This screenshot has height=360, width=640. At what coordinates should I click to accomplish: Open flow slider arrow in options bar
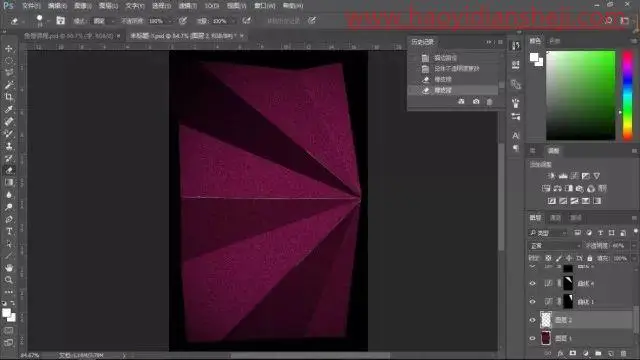(233, 20)
